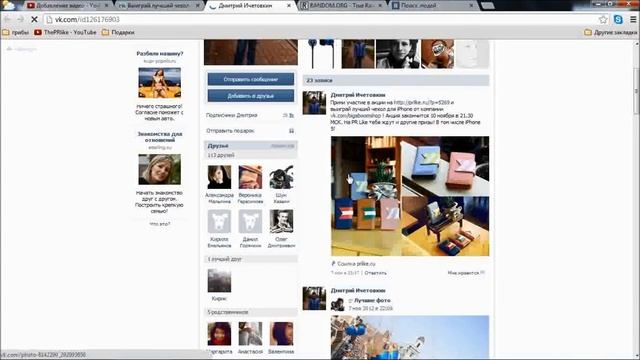Viewport: 640px width, 360px height.
Task: Click the browser Back arrow
Action: (7, 19)
